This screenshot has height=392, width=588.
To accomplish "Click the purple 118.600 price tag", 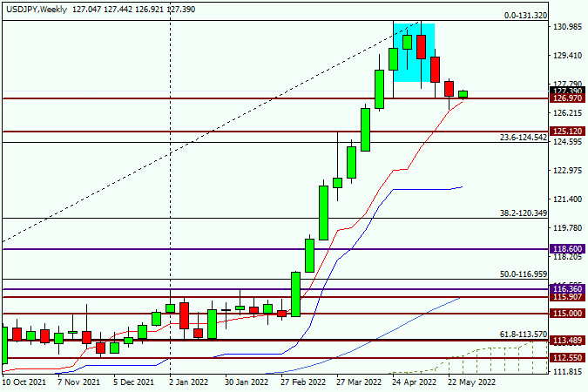I will tap(568, 249).
